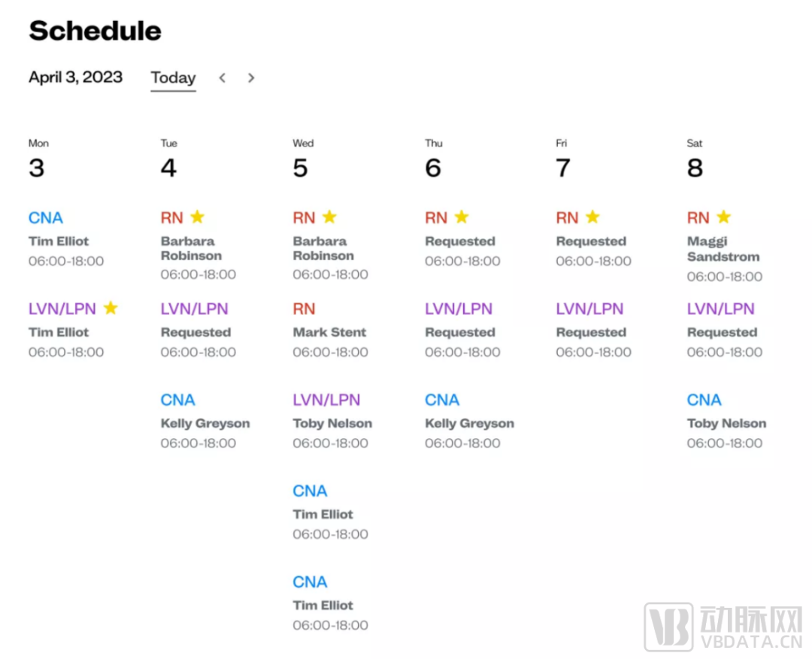The width and height of the screenshot is (812, 659).
Task: Select Kelly Greyson's CNA shift on Thursday
Action: [469, 423]
